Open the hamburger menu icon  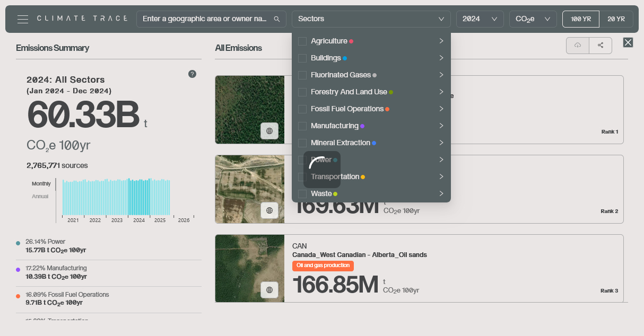click(22, 19)
